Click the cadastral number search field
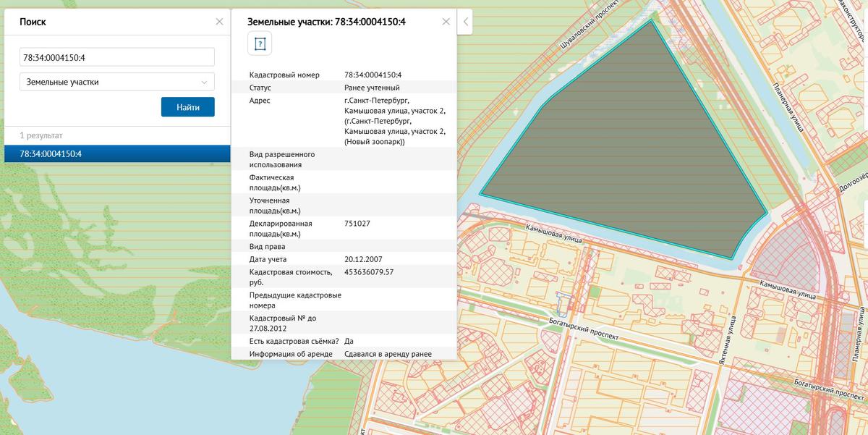Viewport: 868px width, 435px height. (x=116, y=57)
